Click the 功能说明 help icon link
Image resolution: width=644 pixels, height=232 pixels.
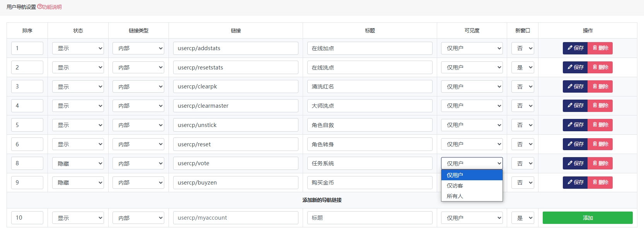click(49, 7)
